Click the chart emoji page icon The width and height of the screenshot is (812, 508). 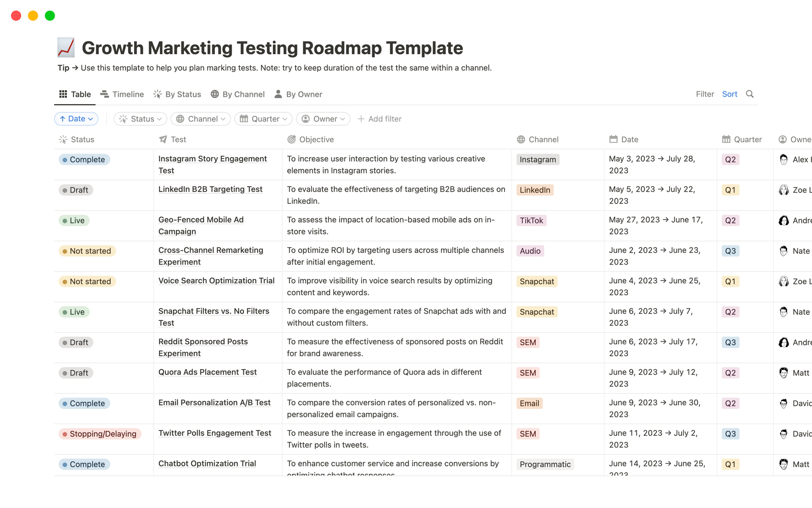pyautogui.click(x=66, y=48)
